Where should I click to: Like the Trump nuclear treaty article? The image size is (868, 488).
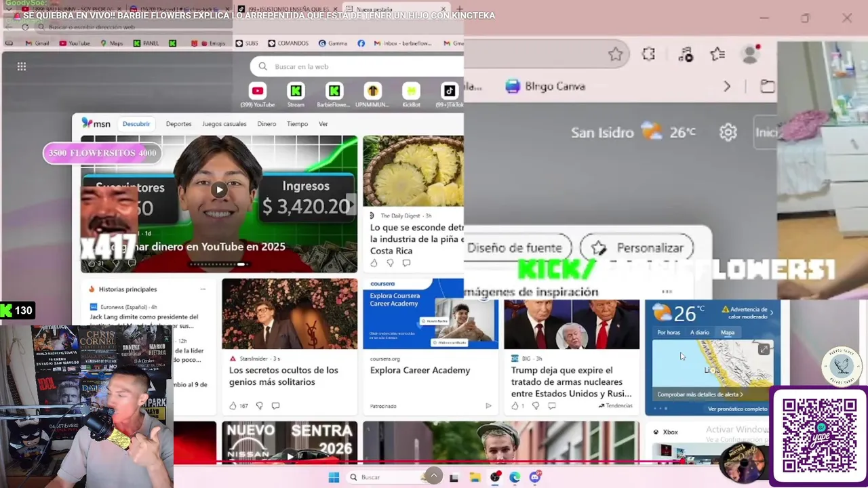point(515,406)
